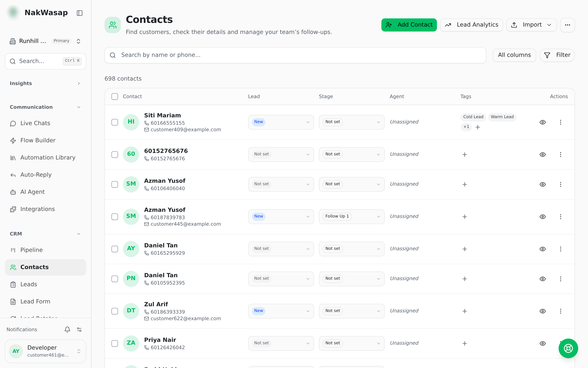Open Integrations in sidebar
Viewport: 588px width, 368px height.
point(46,209)
